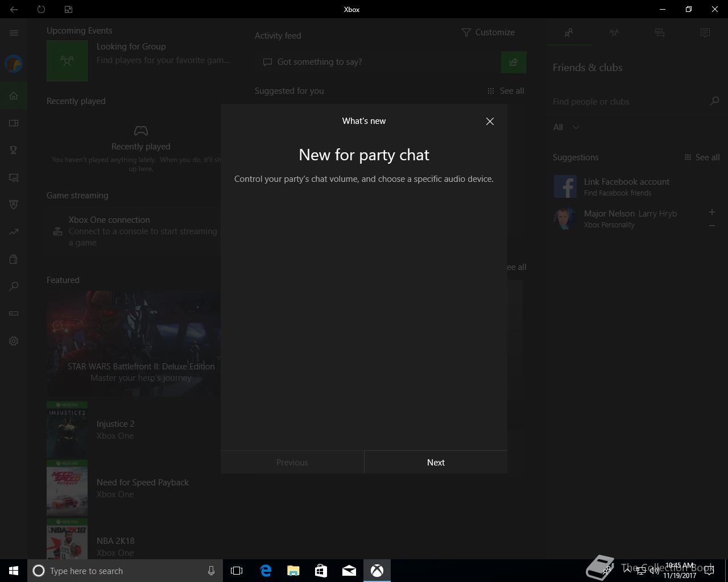Image resolution: width=728 pixels, height=582 pixels.
Task: Click the Injustice 2 title text
Action: click(x=115, y=424)
